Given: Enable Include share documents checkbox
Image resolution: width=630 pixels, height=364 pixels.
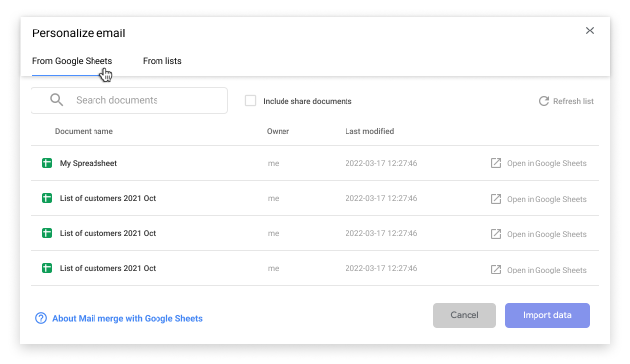Looking at the screenshot, I should pos(250,100).
